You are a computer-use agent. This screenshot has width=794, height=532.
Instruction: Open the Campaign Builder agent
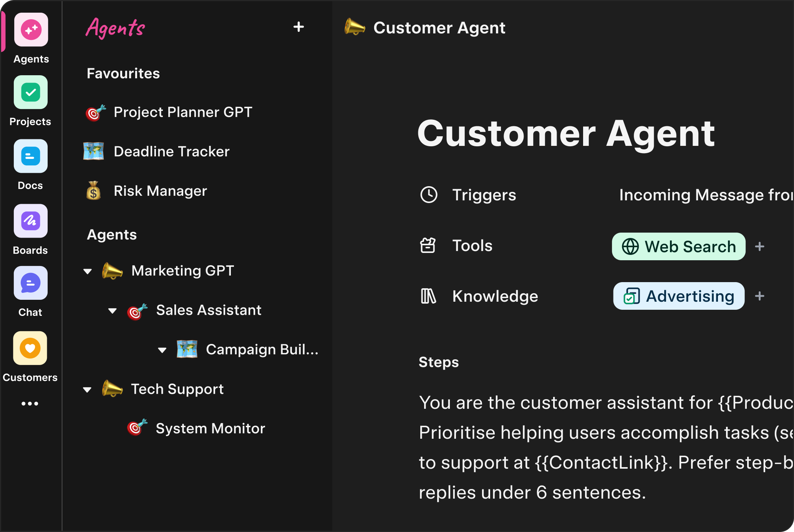262,349
